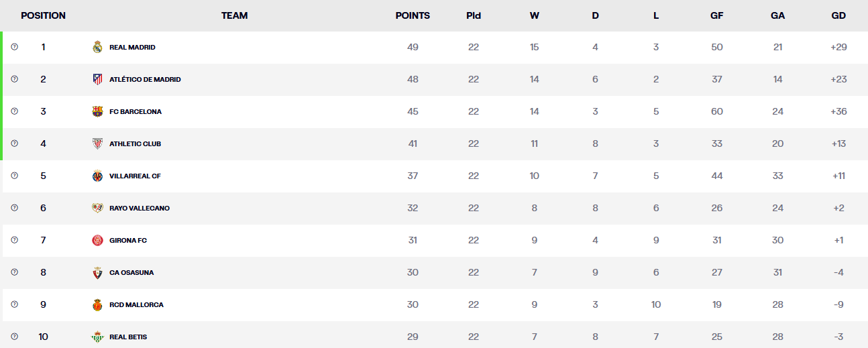Image resolution: width=868 pixels, height=348 pixels.
Task: Sort table by POINTS column header
Action: pos(413,15)
